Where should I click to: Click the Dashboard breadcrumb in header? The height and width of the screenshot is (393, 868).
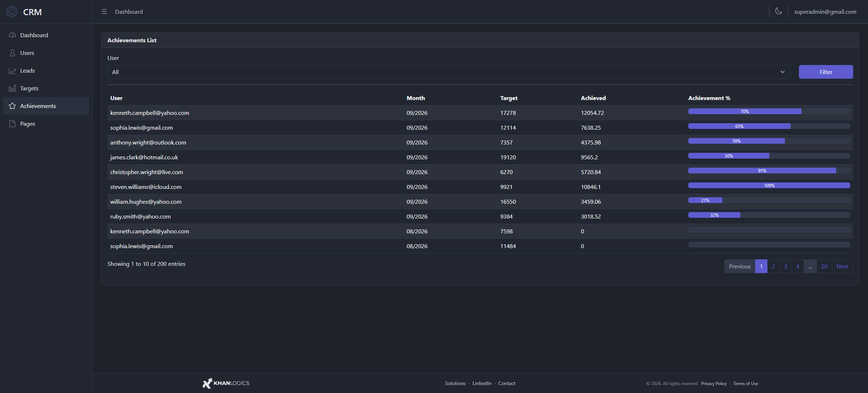pyautogui.click(x=129, y=12)
